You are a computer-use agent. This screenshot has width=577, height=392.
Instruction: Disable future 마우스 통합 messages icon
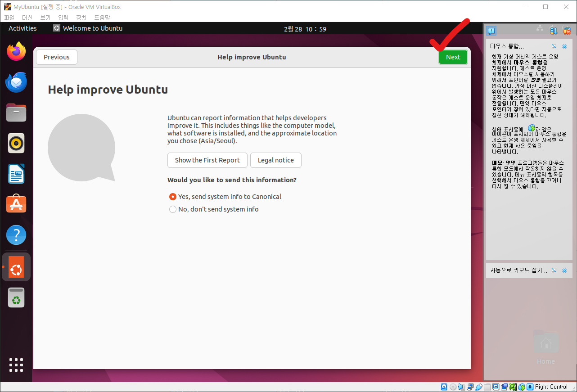click(554, 46)
